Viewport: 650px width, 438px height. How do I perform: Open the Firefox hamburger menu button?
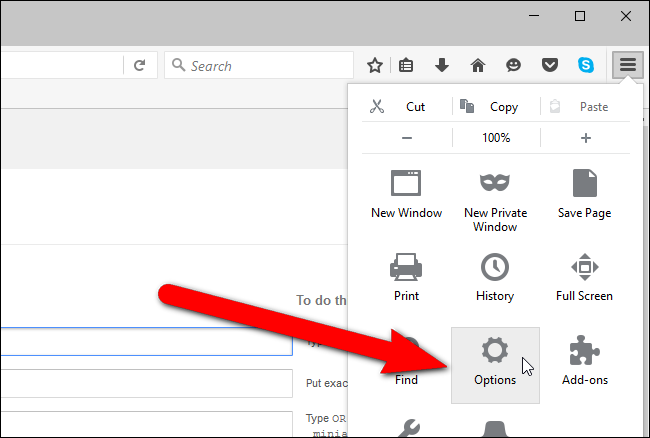[628, 65]
